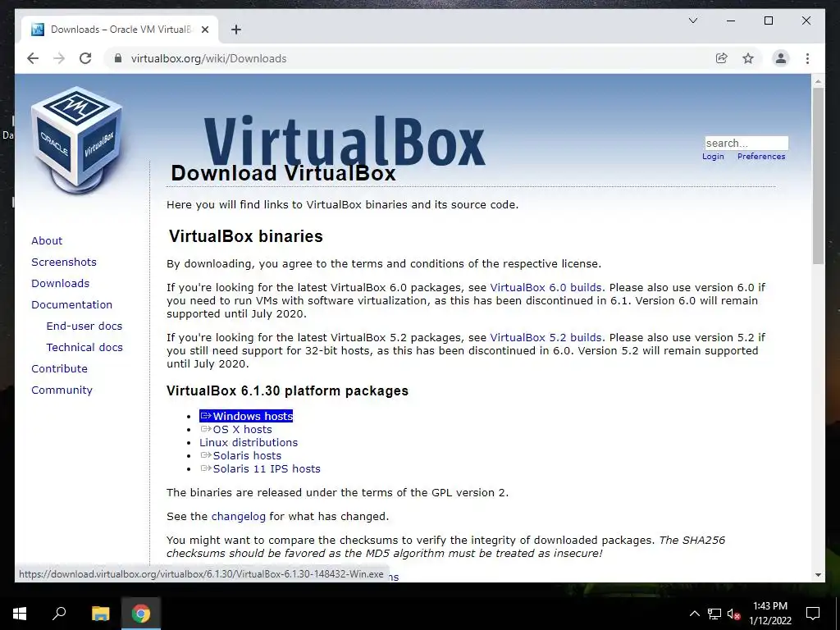Show hidden system tray icons
The height and width of the screenshot is (630, 840).
[694, 614]
